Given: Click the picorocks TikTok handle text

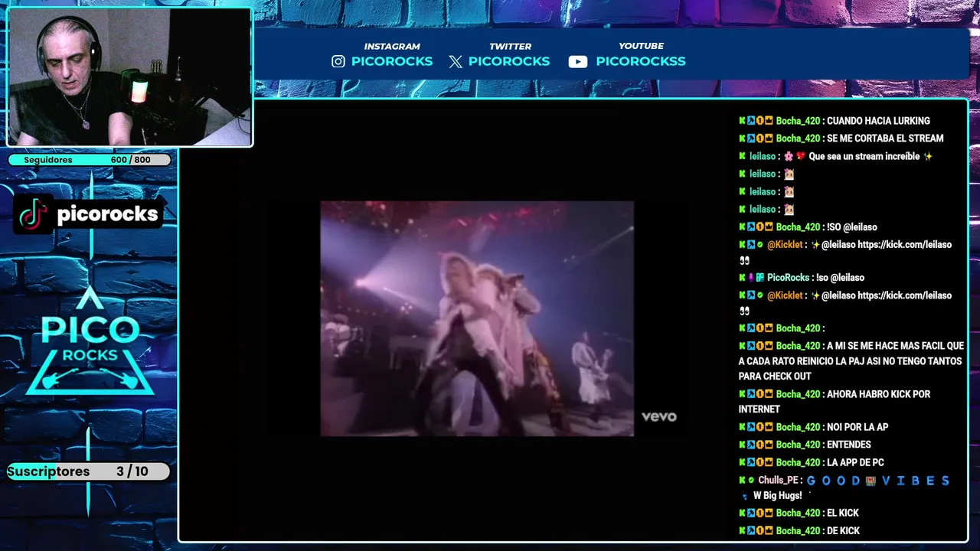Looking at the screenshot, I should 107,214.
